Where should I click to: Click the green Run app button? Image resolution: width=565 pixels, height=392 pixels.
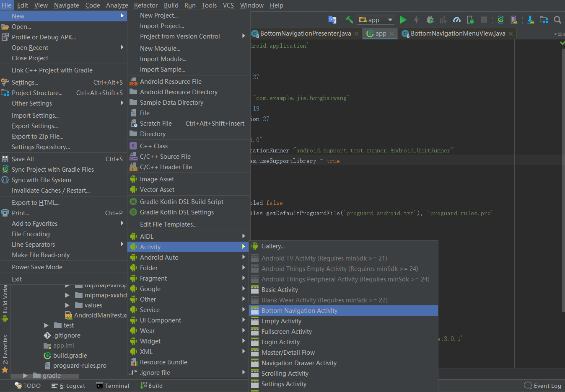[x=403, y=20]
